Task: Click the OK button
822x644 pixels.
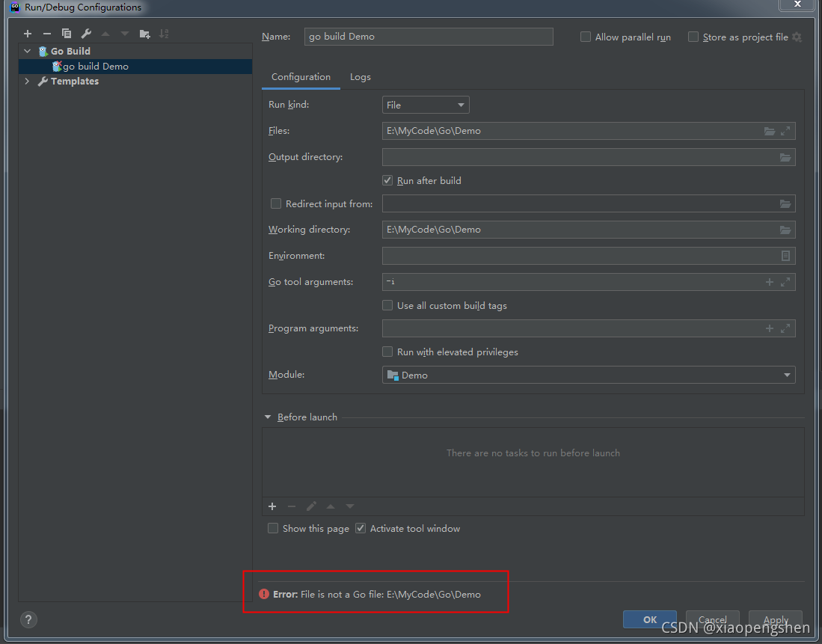Action: (x=649, y=619)
